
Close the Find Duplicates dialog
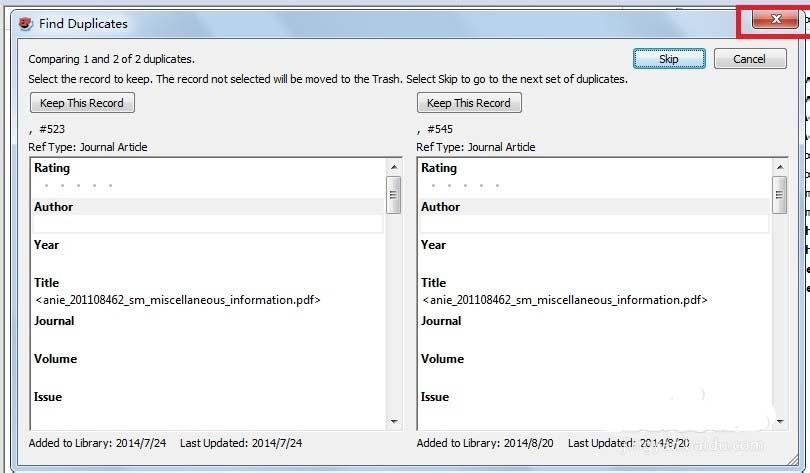coord(775,21)
